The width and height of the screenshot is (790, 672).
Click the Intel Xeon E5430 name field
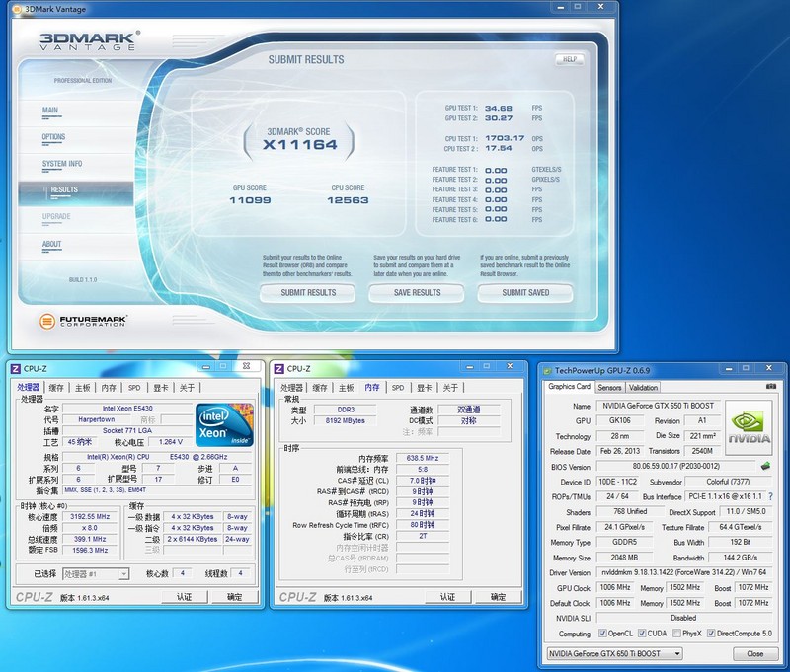tap(127, 409)
